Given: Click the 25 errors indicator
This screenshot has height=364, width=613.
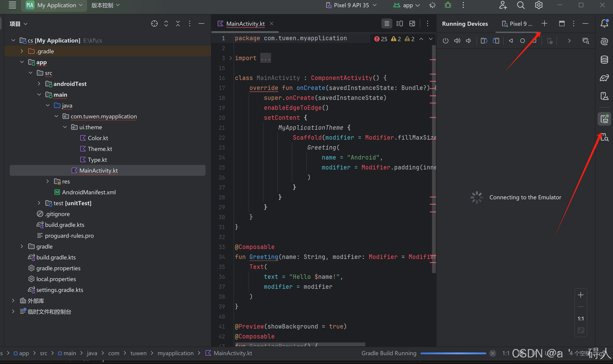Looking at the screenshot, I should [x=381, y=39].
